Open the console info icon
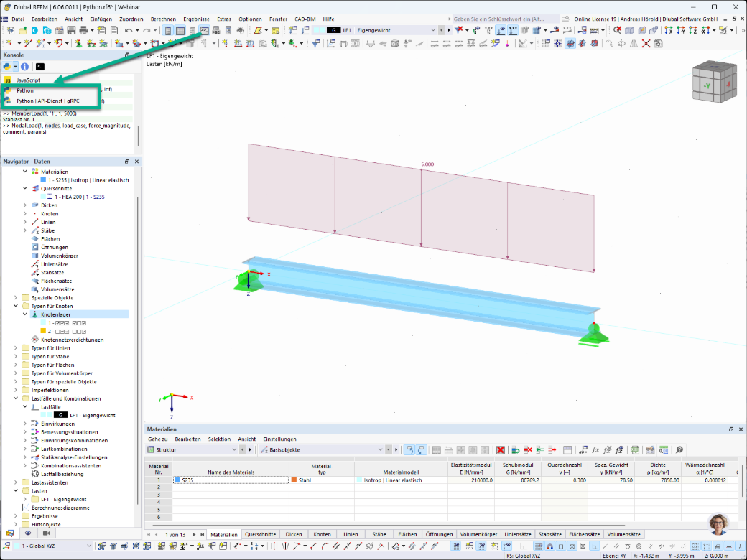Screen dimensions: 747x560 [x=24, y=67]
